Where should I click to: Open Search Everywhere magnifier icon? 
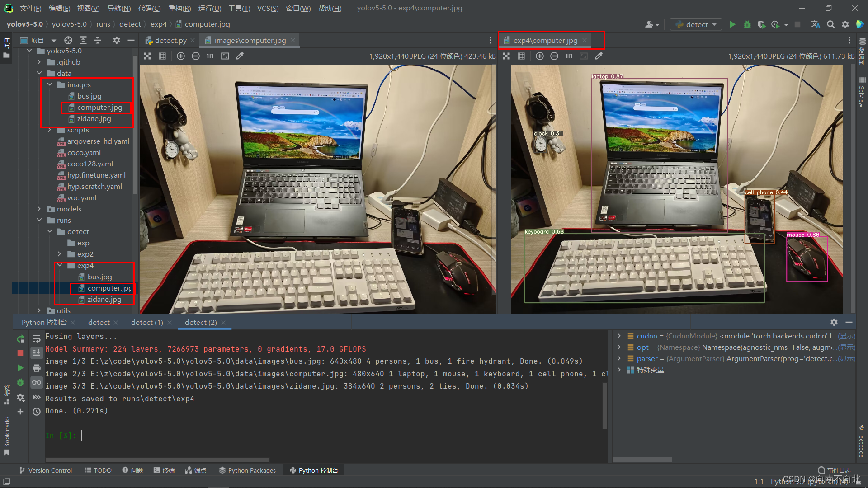coord(830,24)
